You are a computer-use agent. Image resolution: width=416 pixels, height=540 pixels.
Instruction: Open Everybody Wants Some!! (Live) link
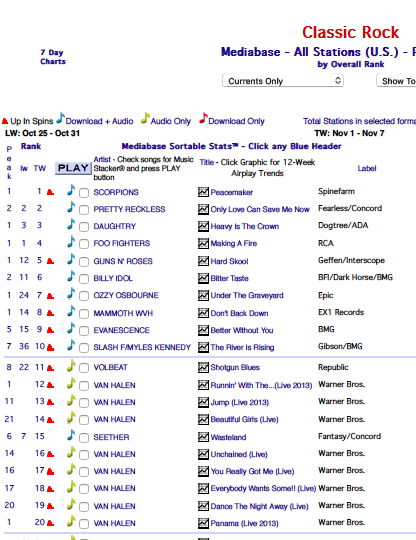[x=263, y=489]
